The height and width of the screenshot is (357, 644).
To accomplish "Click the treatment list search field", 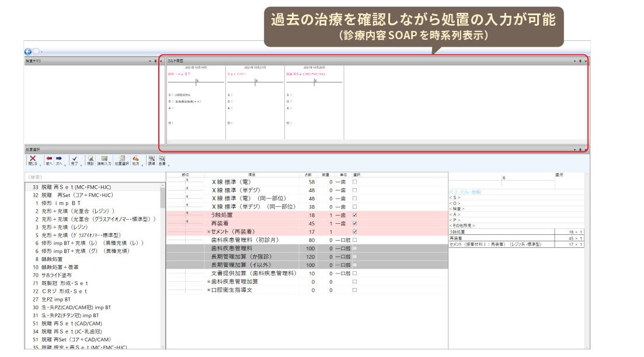I will (93, 176).
